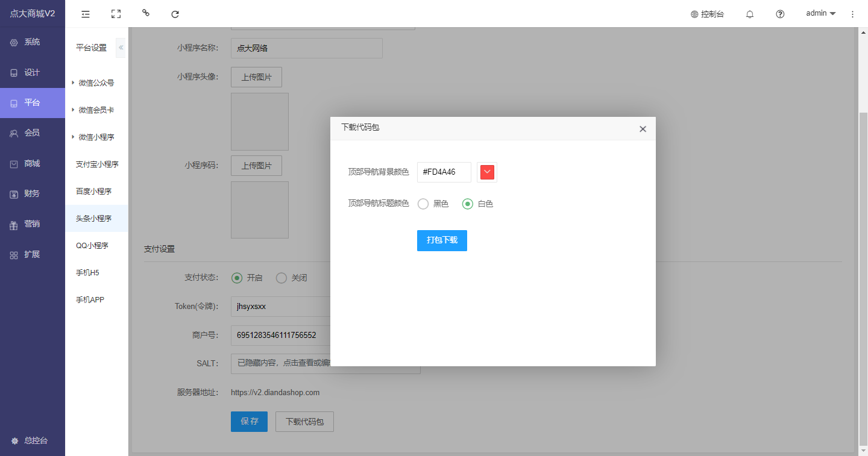Expand the 微信会员卡 submenu
The image size is (868, 456).
(x=95, y=110)
